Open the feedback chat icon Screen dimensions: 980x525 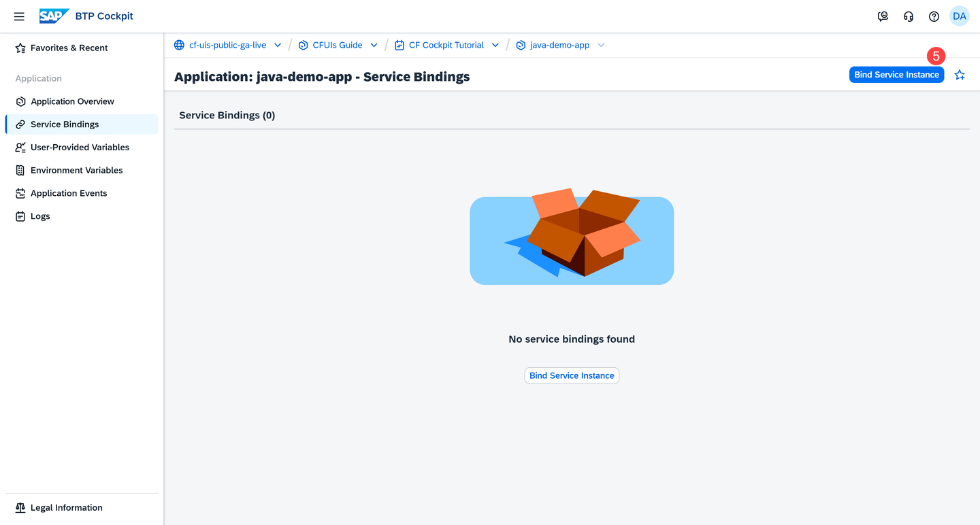point(883,16)
